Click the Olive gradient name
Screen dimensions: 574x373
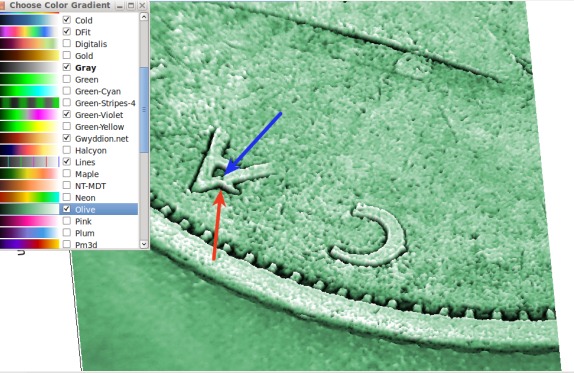(x=85, y=209)
